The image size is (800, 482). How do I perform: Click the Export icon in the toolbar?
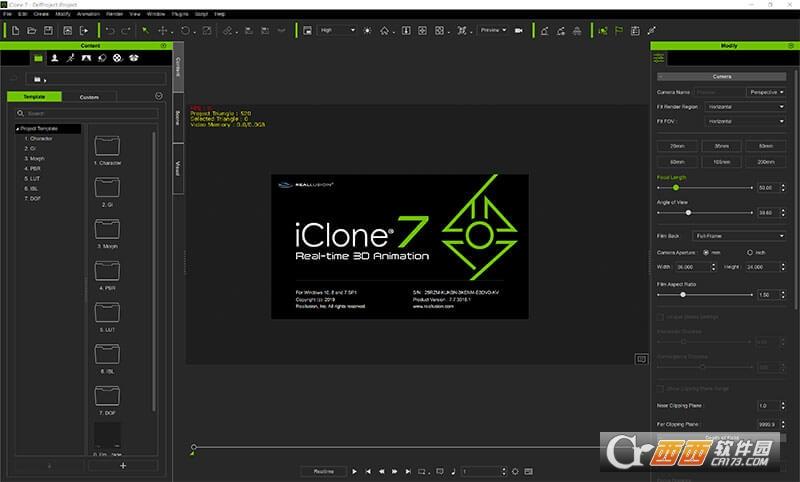(x=84, y=31)
